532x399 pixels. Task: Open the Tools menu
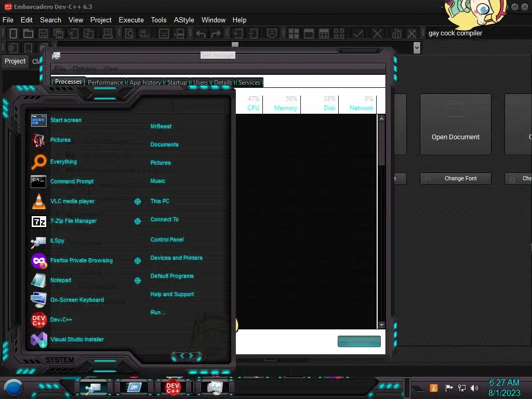158,20
